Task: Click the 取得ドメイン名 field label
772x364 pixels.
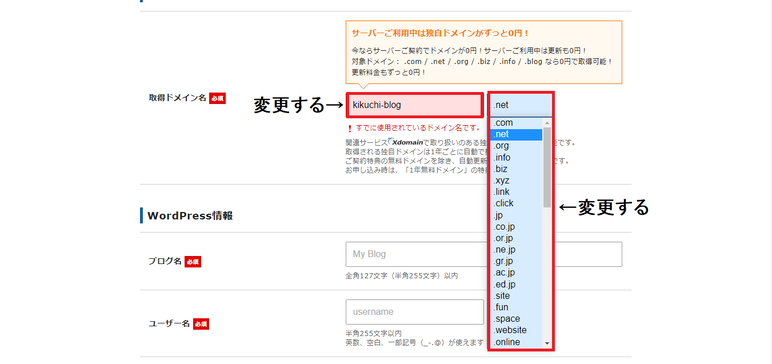Action: pyautogui.click(x=177, y=98)
